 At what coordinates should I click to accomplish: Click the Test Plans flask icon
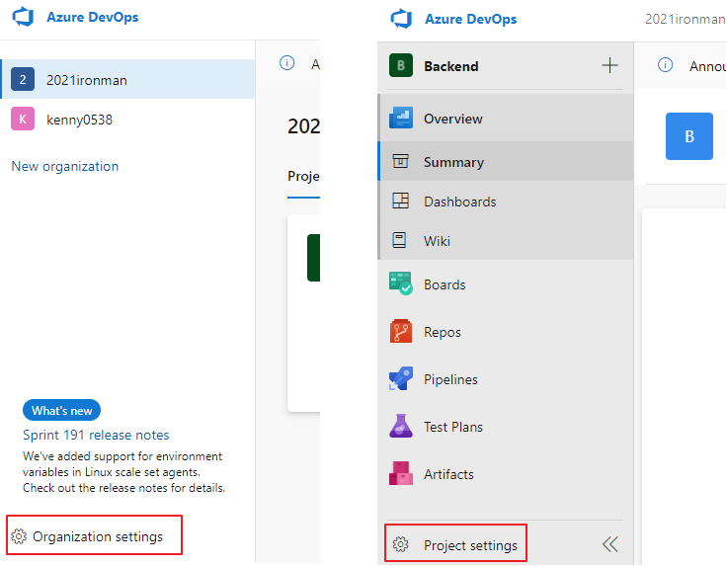(x=401, y=426)
